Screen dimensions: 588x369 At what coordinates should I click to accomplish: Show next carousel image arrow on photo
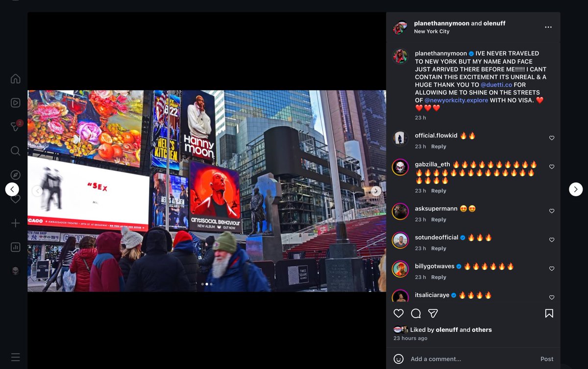pyautogui.click(x=376, y=191)
